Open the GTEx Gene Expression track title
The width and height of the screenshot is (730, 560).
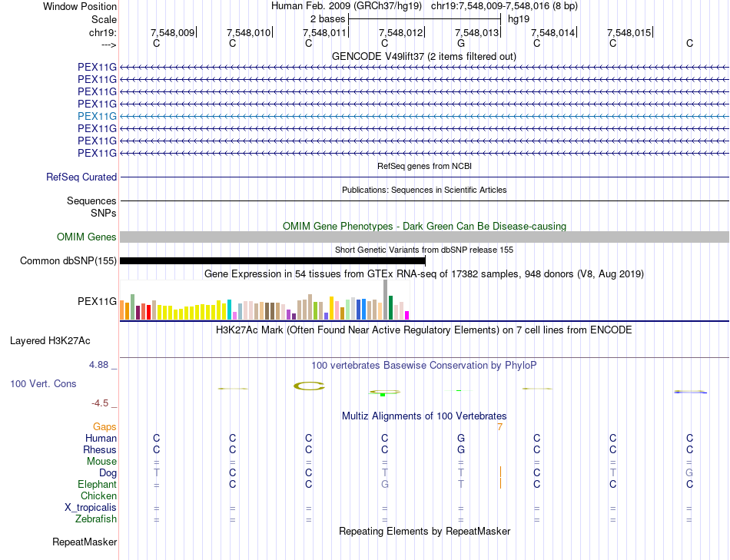pyautogui.click(x=424, y=273)
